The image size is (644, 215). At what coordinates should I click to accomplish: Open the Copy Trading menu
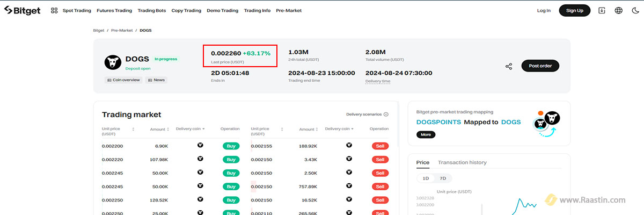(186, 10)
